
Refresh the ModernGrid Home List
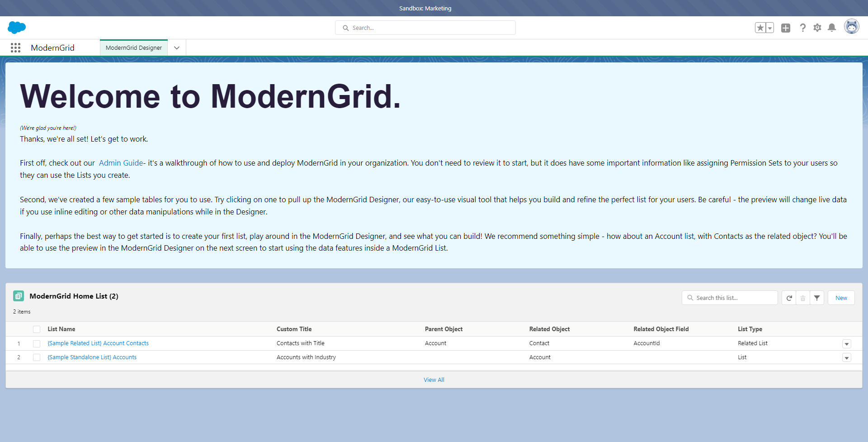[789, 298]
